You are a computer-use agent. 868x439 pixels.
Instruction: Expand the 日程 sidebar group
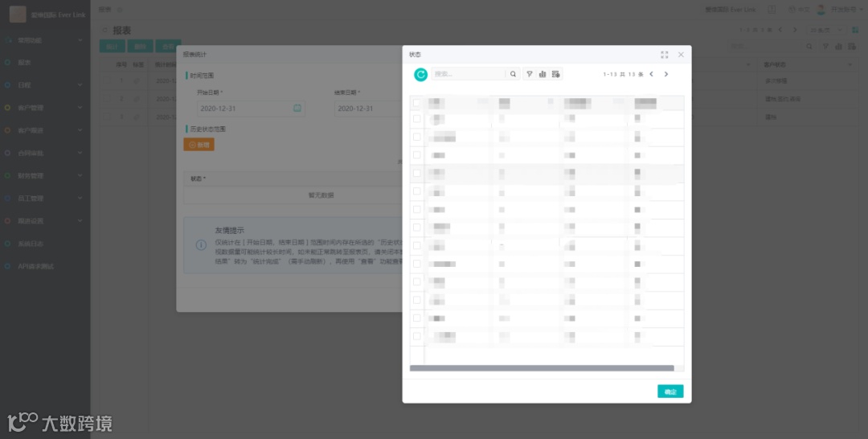tap(45, 85)
